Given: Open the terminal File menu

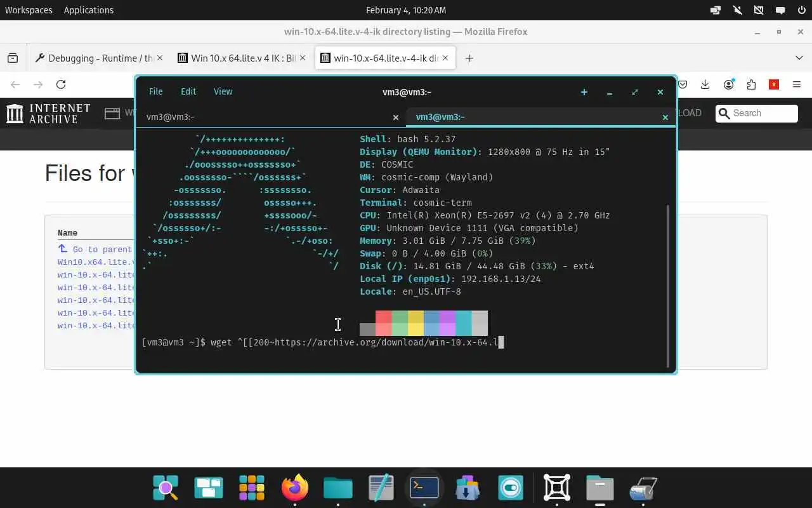Looking at the screenshot, I should point(155,91).
